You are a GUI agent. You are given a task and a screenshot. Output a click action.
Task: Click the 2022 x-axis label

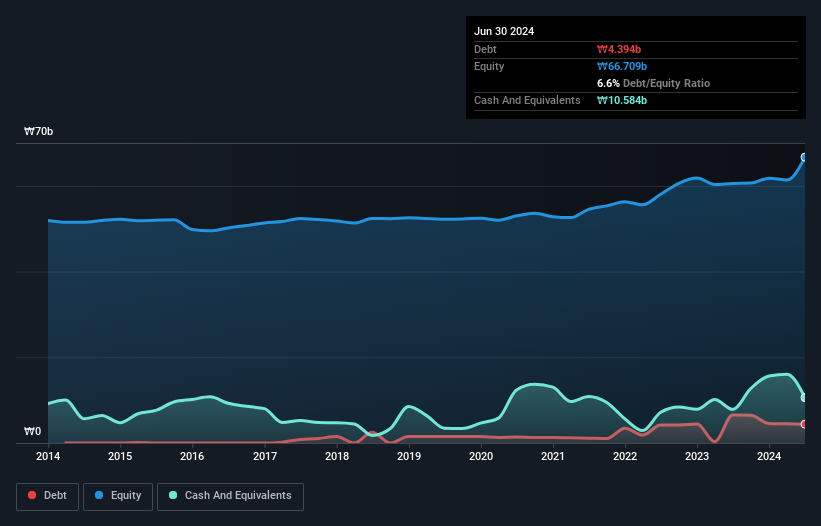pyautogui.click(x=625, y=456)
